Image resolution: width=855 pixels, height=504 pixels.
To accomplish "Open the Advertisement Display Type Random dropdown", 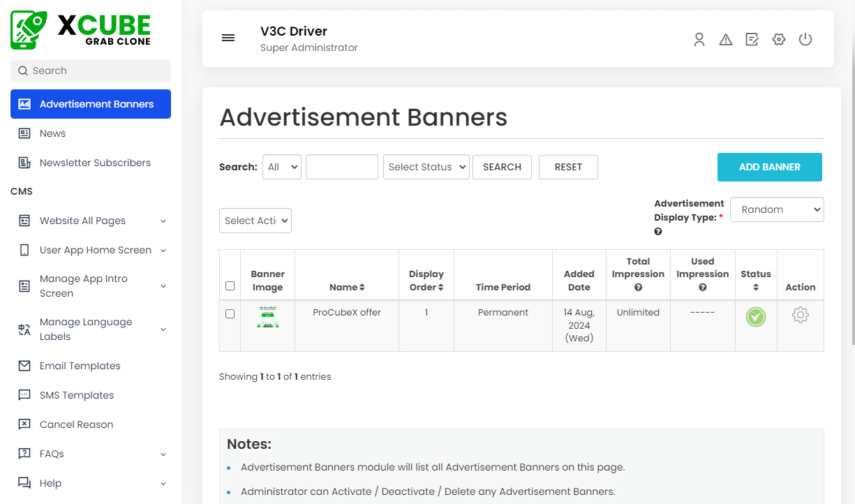I will 777,209.
